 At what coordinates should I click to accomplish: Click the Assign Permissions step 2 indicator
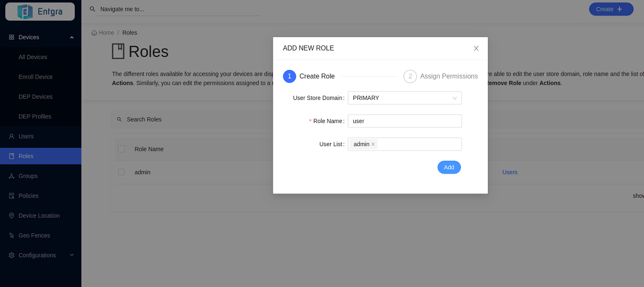click(410, 76)
